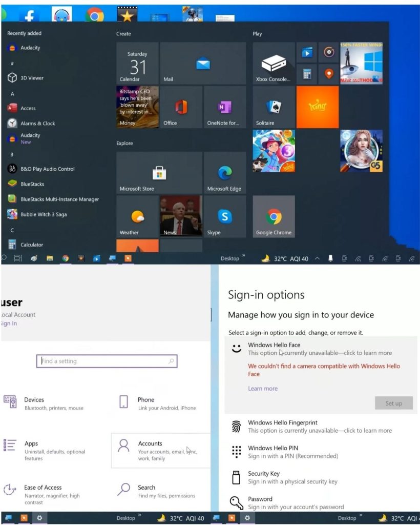
Task: Collapse the Windows Hello Face option
Action: coord(321,349)
